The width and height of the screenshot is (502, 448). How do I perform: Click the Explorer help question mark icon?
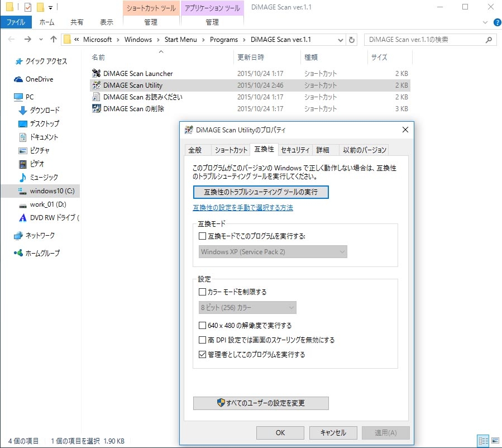click(497, 22)
